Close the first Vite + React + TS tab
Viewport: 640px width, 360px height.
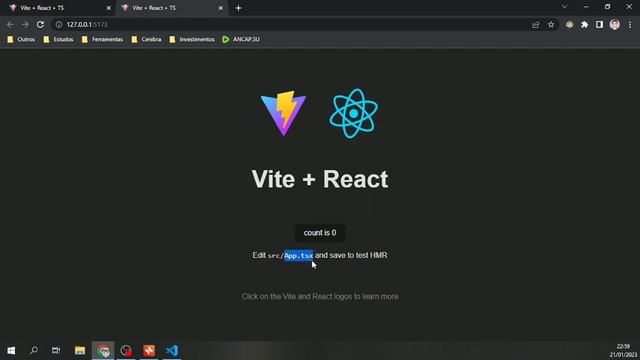pos(109,8)
